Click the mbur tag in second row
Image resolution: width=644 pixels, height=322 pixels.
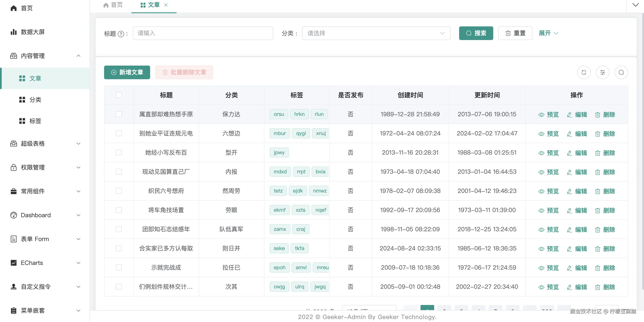coord(280,133)
